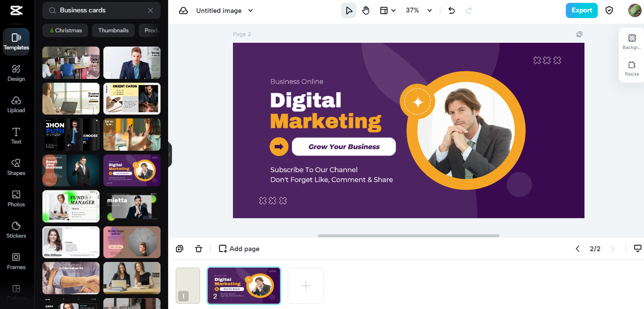Open the shield security icon
The width and height of the screenshot is (644, 309).
[x=609, y=11]
